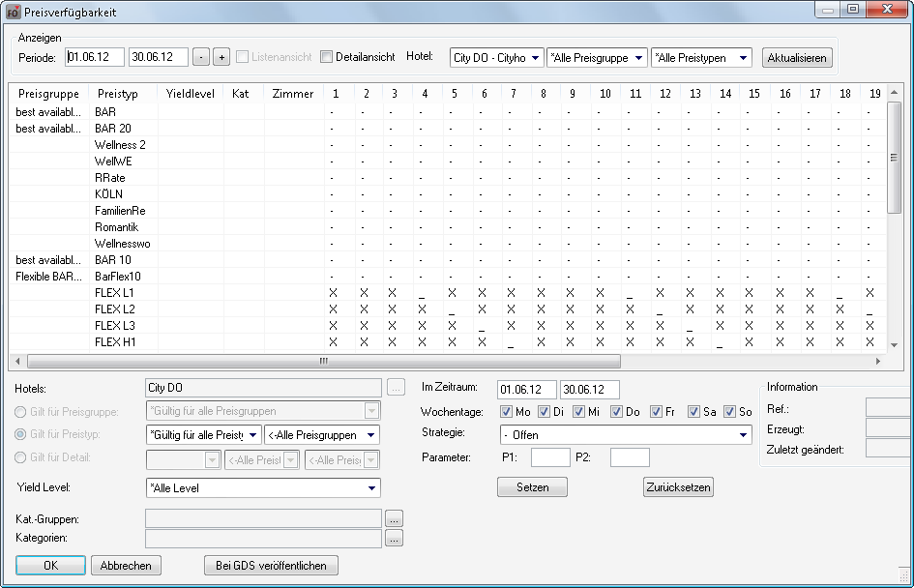Screen dimensions: 914x588
Task: Uncheck the Do weekday checkbox
Action: (616, 411)
